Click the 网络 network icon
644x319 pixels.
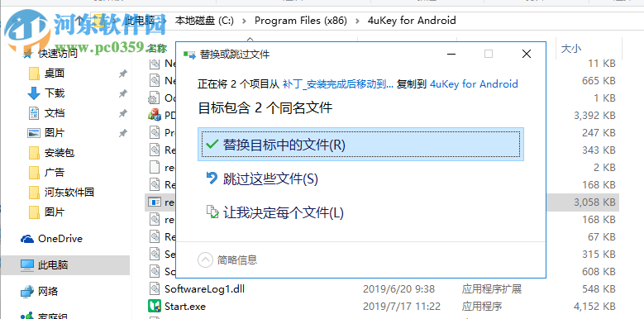[x=27, y=292]
